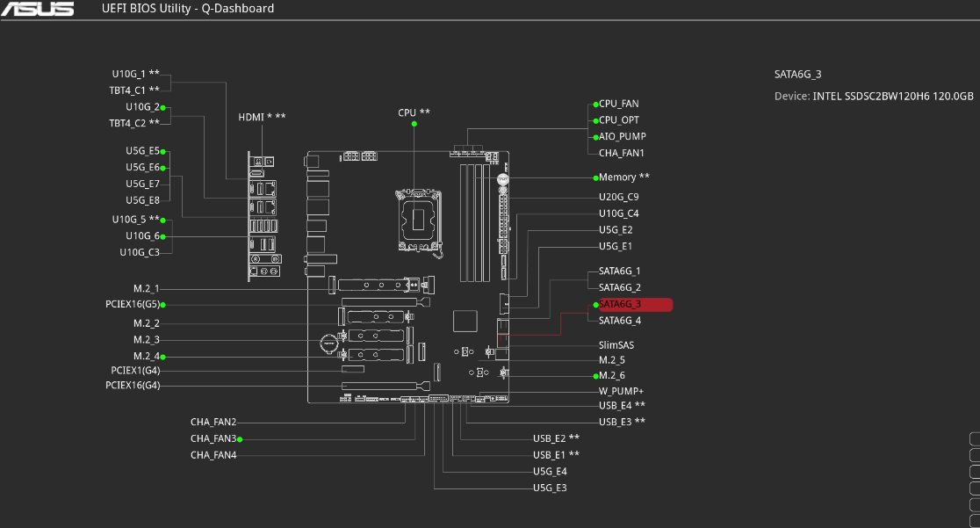Select the PCIEX16(G5) slot label
Viewport: 980px width, 528px height.
click(133, 305)
